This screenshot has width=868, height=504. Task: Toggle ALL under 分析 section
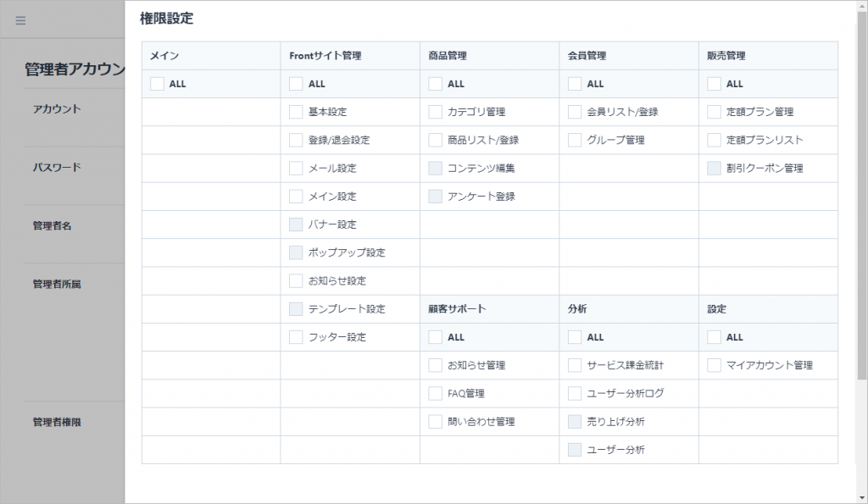(575, 337)
